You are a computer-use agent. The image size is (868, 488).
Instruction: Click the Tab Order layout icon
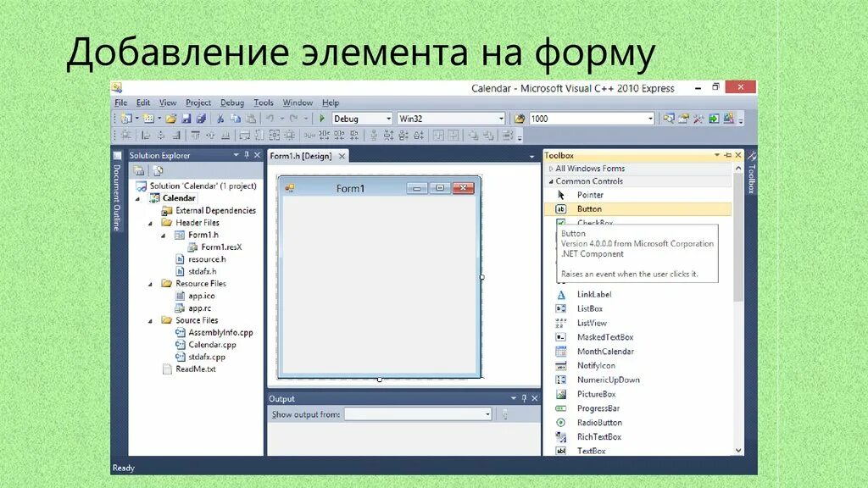click(508, 135)
